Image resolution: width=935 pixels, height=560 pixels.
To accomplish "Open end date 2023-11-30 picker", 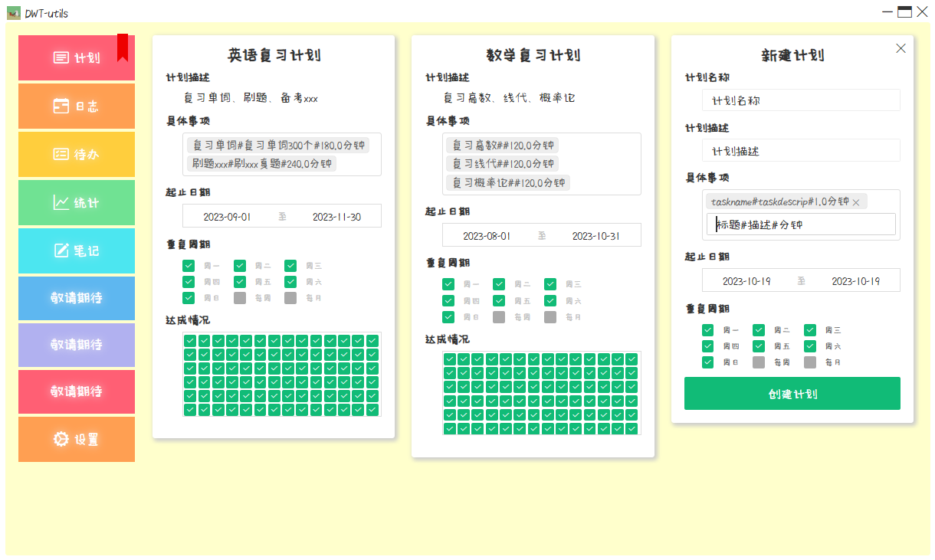I will (336, 217).
